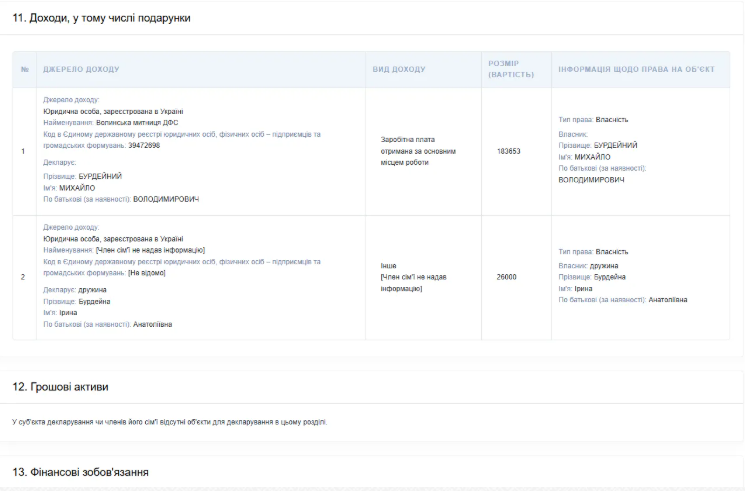
Task: Click "Тип права: Власність" in the first row
Action: (x=593, y=119)
